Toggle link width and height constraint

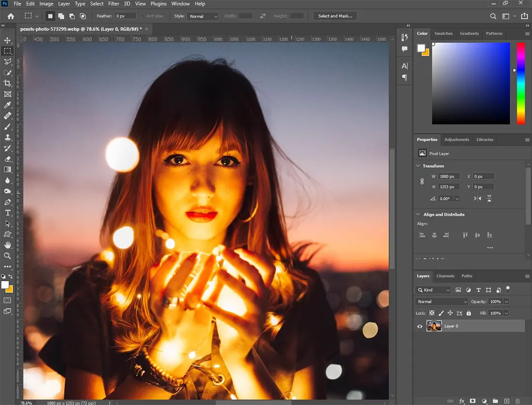[422, 181]
